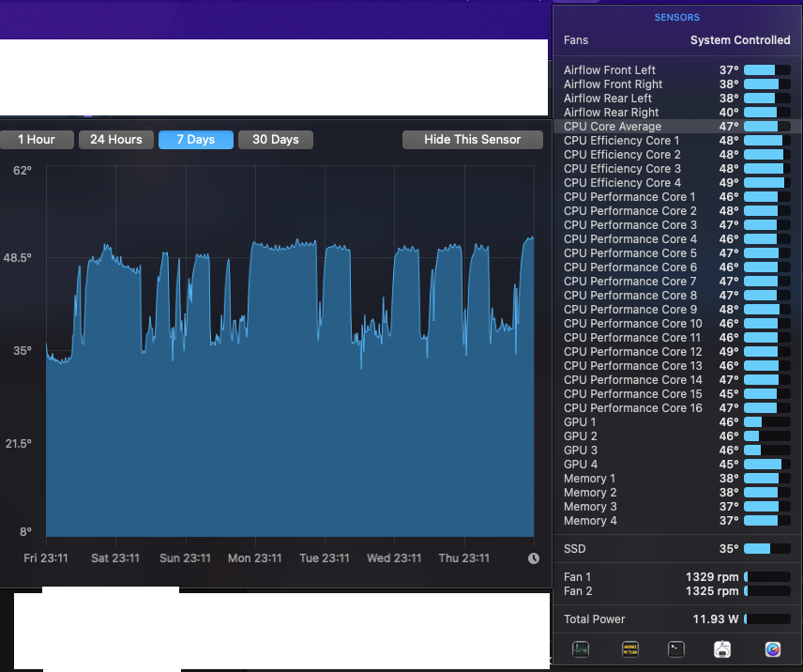803x672 pixels.
Task: View the CPU Performance Core 14 row
Action: [x=677, y=380]
